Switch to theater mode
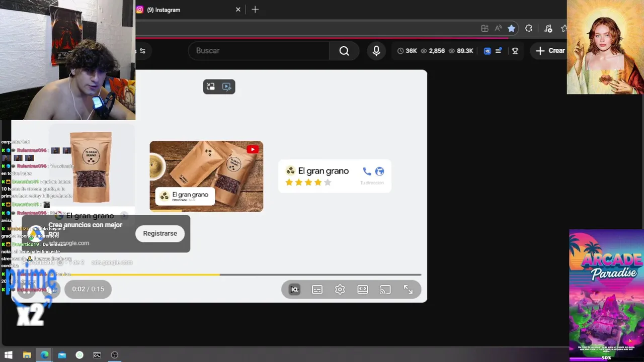Viewport: 644px width, 362px height. [x=363, y=290]
